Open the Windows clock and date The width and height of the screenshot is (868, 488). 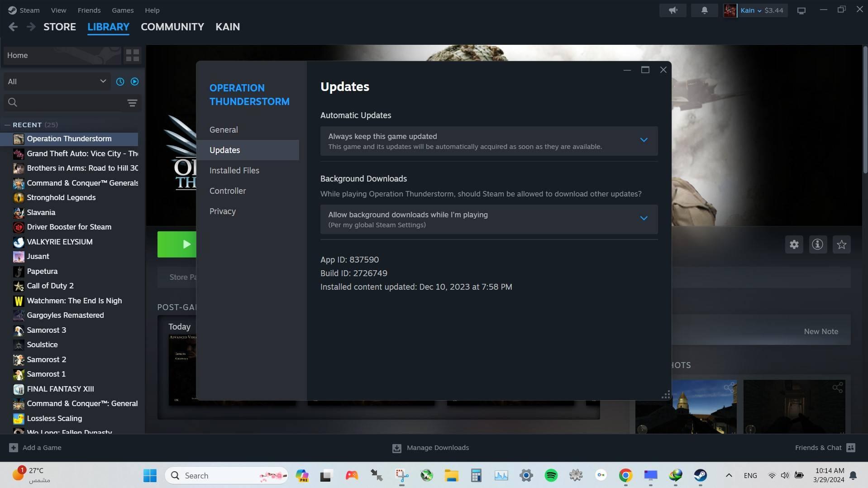coord(829,475)
